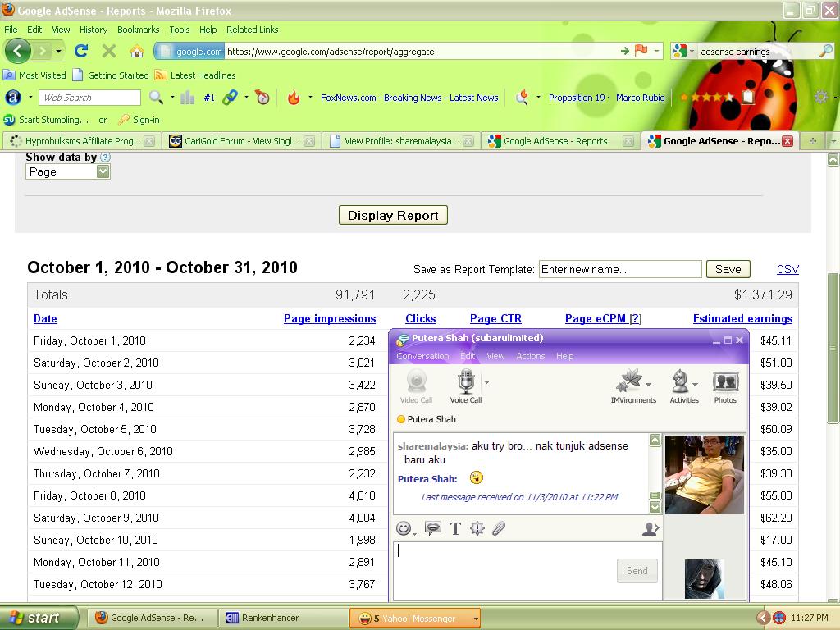Switch to the CariGold Forum tab

[x=241, y=141]
